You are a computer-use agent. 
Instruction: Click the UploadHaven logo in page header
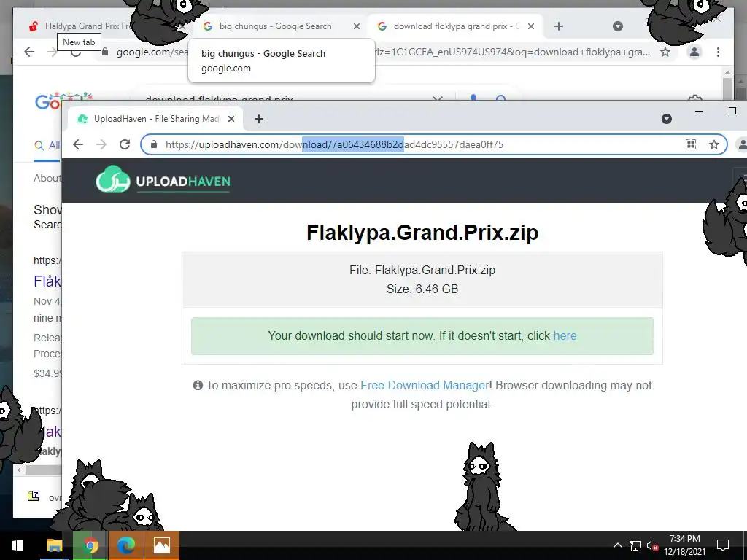[x=163, y=179]
